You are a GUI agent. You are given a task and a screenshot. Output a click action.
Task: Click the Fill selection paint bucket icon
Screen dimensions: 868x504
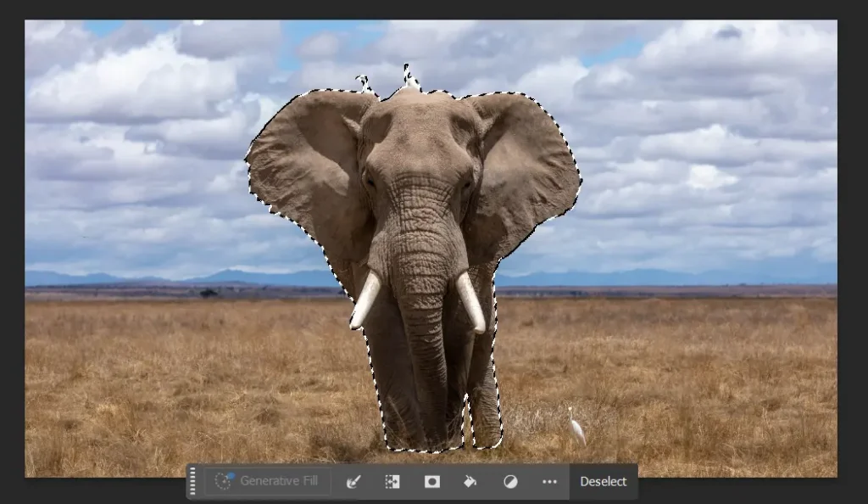click(x=470, y=482)
